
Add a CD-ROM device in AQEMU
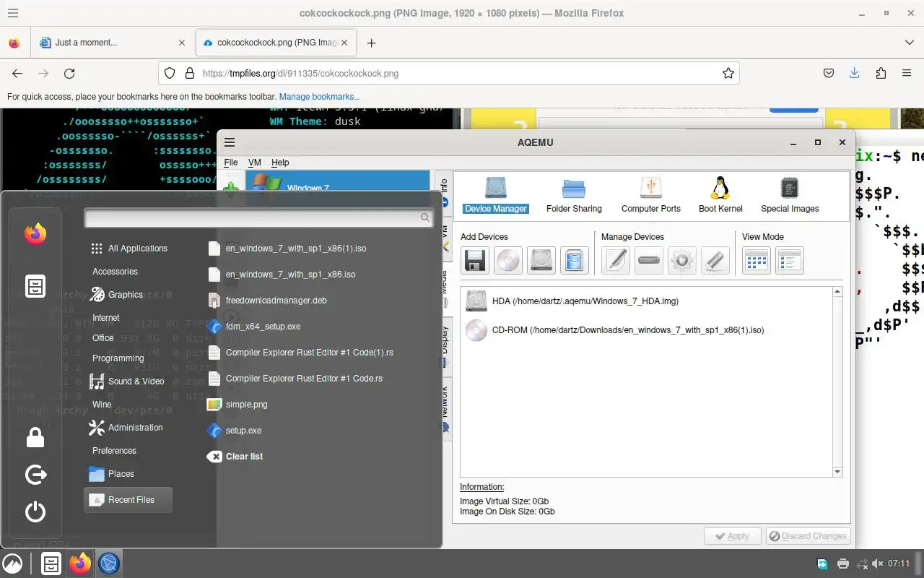point(508,261)
